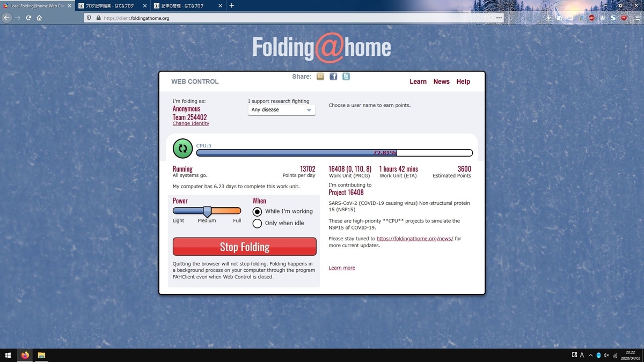
Task: Select Only when idle radio button
Action: pyautogui.click(x=257, y=223)
